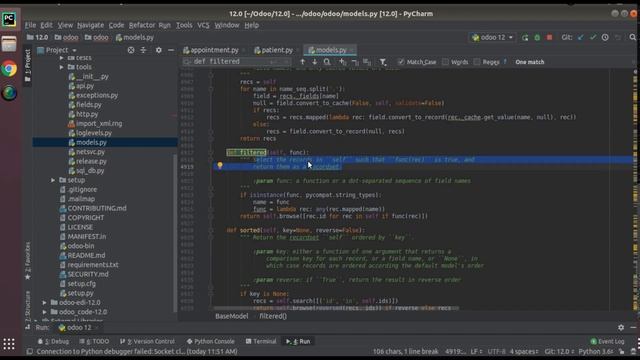
Task: Select models.py in the project tree
Action: point(91,142)
